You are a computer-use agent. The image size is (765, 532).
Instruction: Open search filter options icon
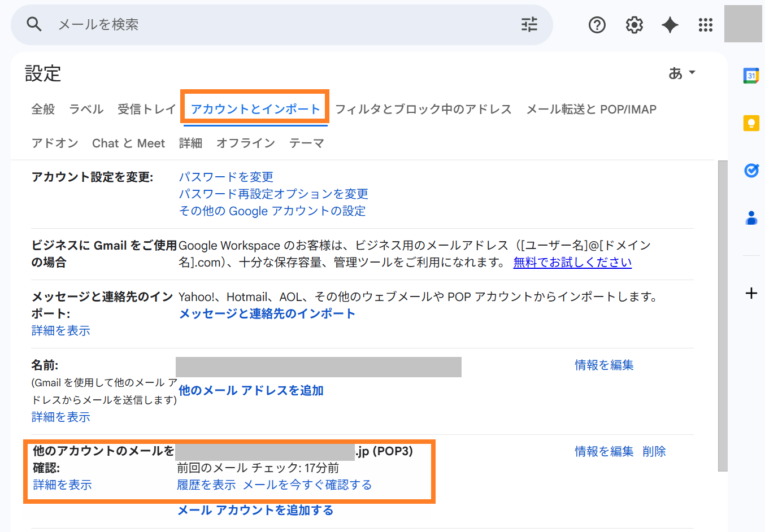click(x=529, y=24)
